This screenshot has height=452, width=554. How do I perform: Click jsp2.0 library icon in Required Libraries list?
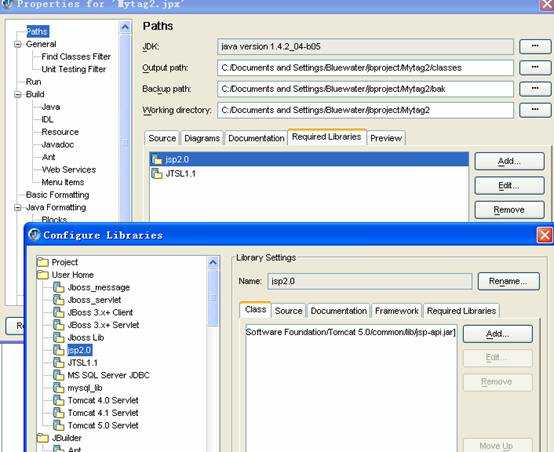pos(157,159)
